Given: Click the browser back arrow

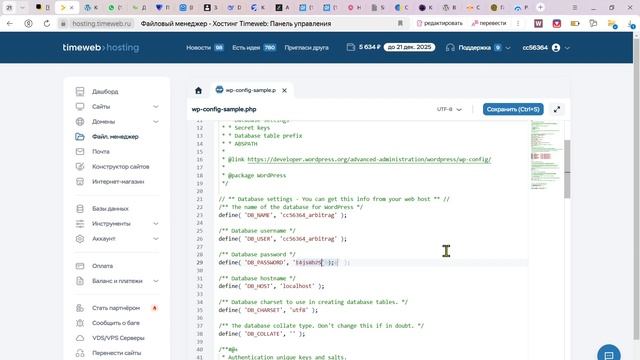Looking at the screenshot, I should coord(10,24).
